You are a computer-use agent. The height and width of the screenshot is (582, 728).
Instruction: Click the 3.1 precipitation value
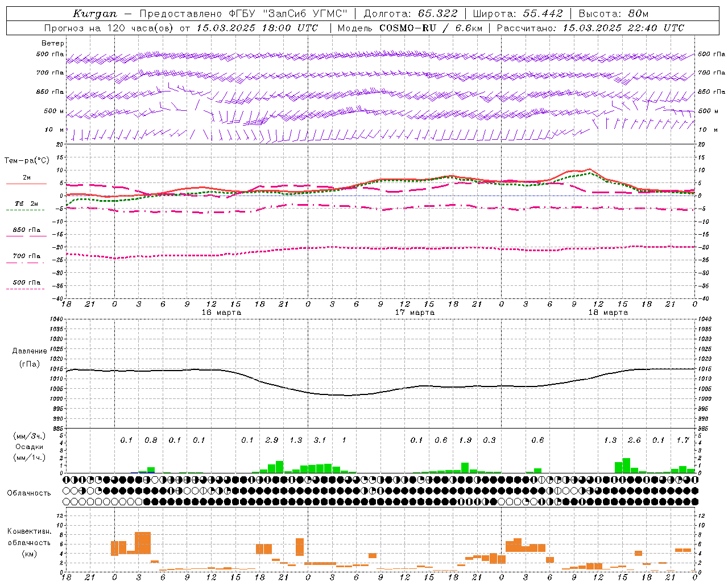[x=320, y=440]
